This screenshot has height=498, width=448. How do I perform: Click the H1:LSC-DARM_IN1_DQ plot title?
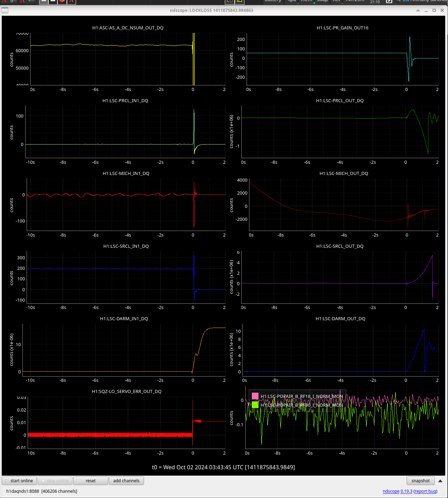124,319
